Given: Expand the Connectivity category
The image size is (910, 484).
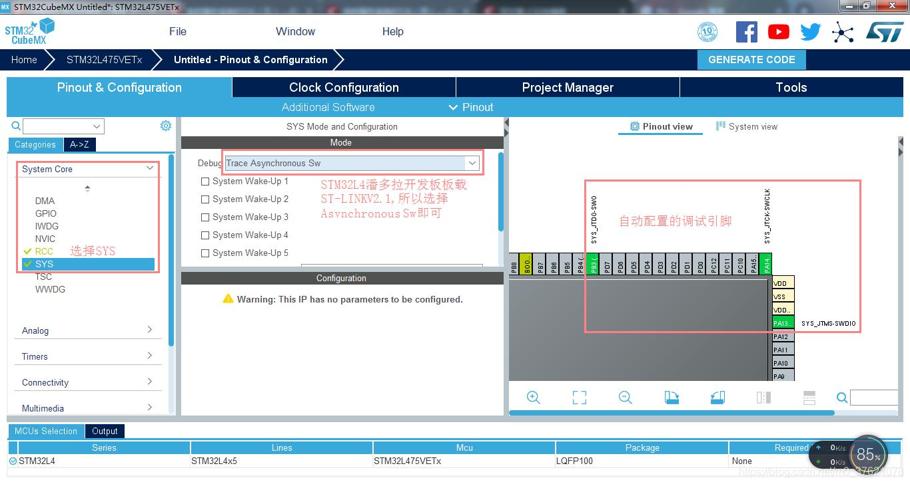Looking at the screenshot, I should click(x=87, y=382).
